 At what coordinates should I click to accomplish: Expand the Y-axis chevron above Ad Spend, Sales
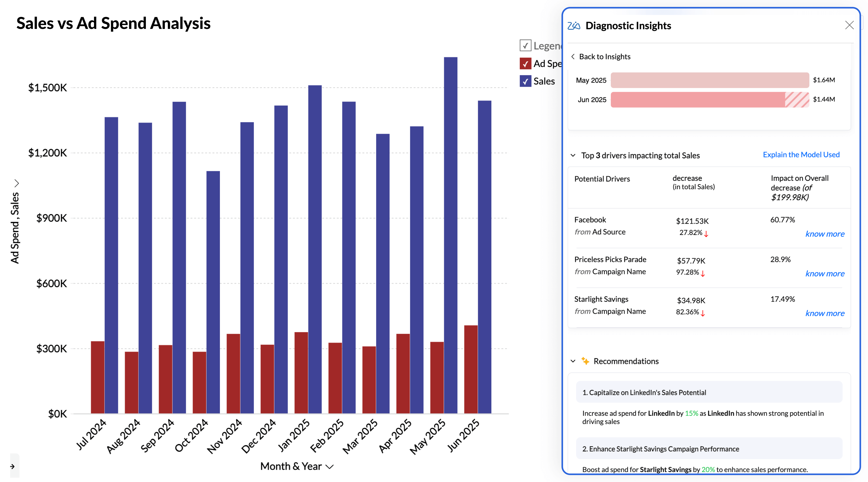pyautogui.click(x=16, y=183)
